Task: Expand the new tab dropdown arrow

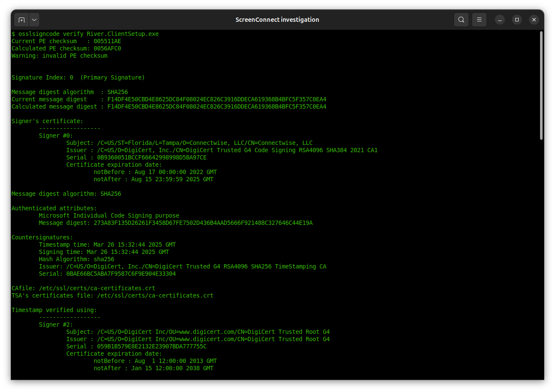Action: pyautogui.click(x=34, y=20)
